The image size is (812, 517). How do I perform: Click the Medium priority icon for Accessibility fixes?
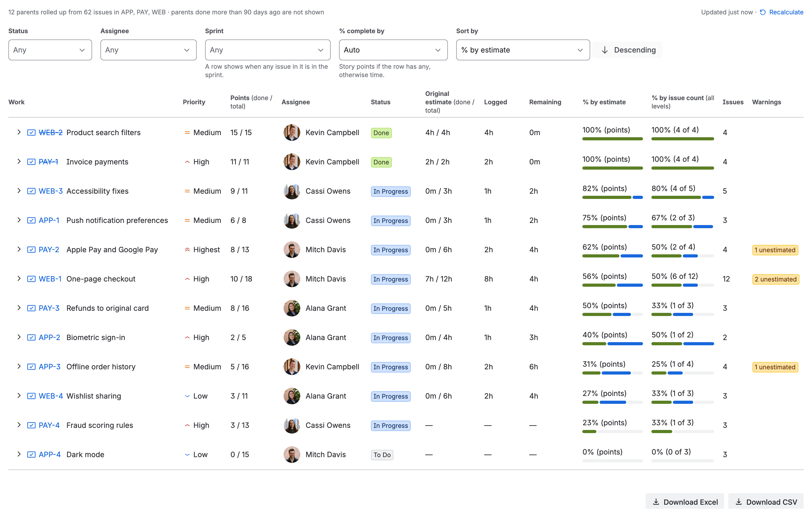pyautogui.click(x=187, y=191)
